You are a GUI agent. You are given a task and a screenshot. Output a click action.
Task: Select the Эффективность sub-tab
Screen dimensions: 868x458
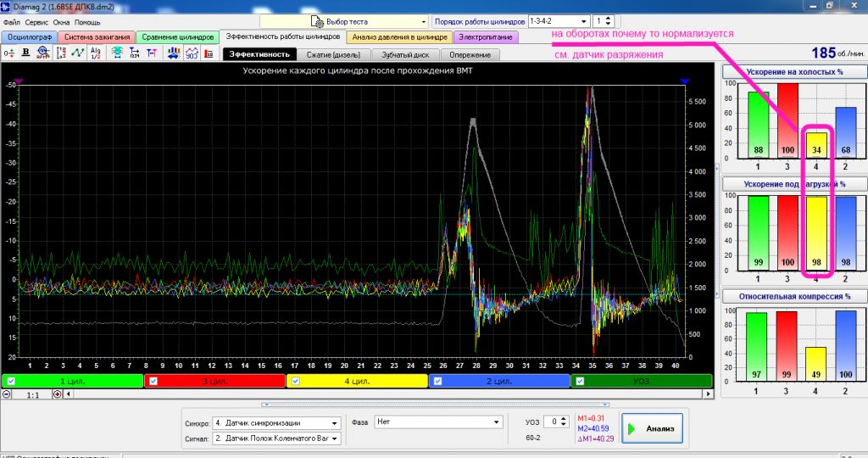(x=259, y=54)
